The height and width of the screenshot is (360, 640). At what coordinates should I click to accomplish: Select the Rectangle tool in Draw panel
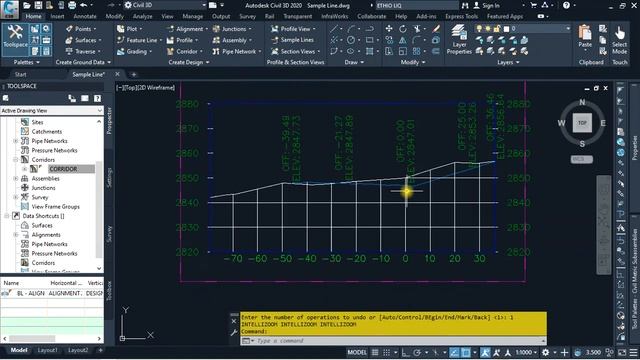(x=369, y=40)
